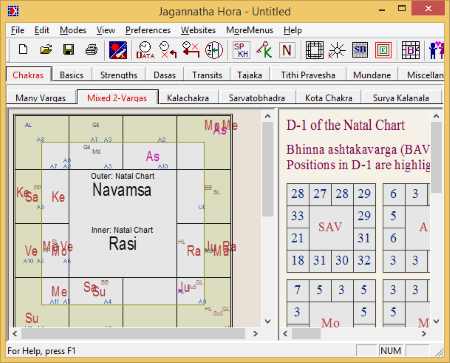Click the ashtakavarga pane horizontal scroll thumb
The width and height of the screenshot is (450, 363).
click(306, 333)
